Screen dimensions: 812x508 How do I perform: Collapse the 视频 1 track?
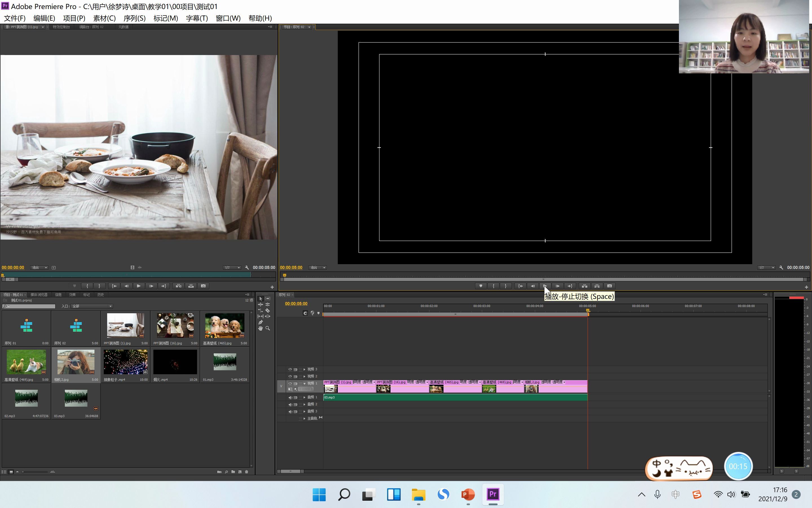[304, 384]
